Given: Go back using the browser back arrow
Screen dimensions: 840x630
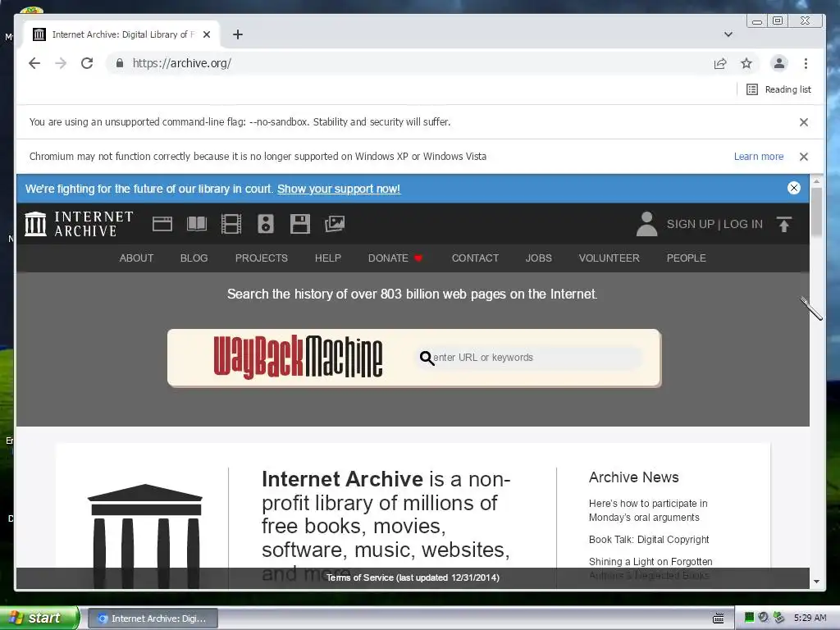Looking at the screenshot, I should coord(34,63).
